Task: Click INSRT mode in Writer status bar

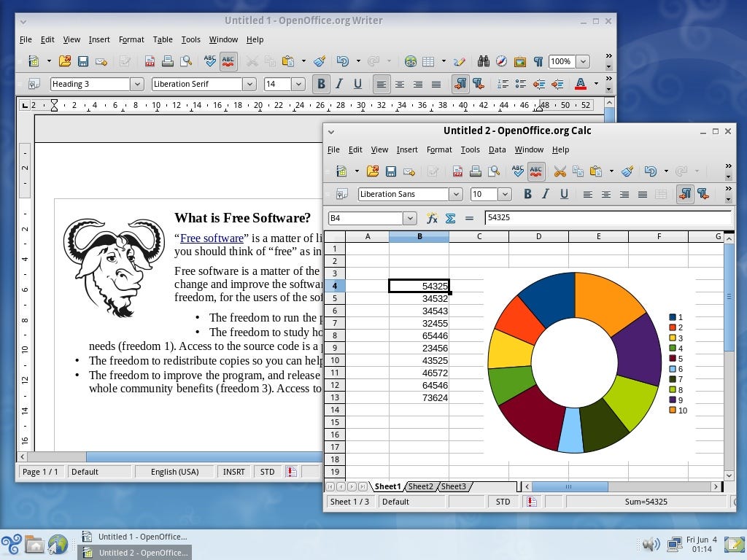Action: click(x=233, y=472)
